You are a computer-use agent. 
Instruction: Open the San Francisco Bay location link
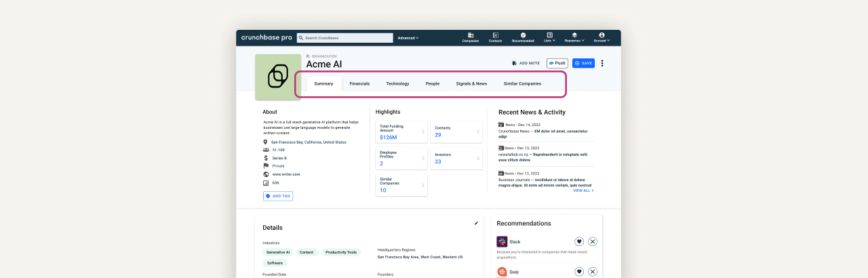[x=309, y=142]
